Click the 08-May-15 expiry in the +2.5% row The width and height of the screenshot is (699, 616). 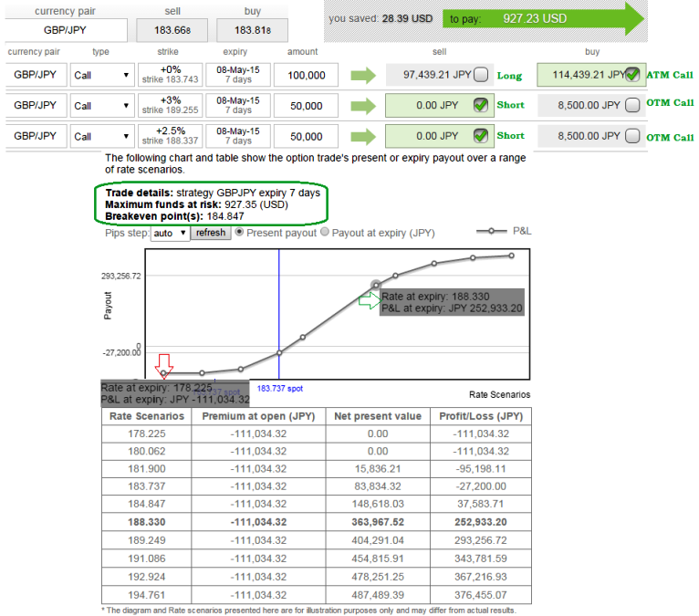pos(238,136)
